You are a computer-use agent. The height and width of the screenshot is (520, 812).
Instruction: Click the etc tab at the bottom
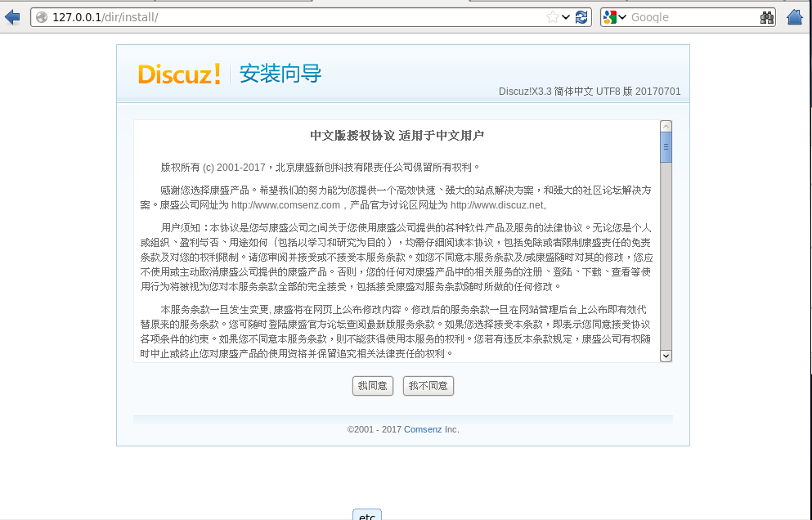(x=367, y=515)
